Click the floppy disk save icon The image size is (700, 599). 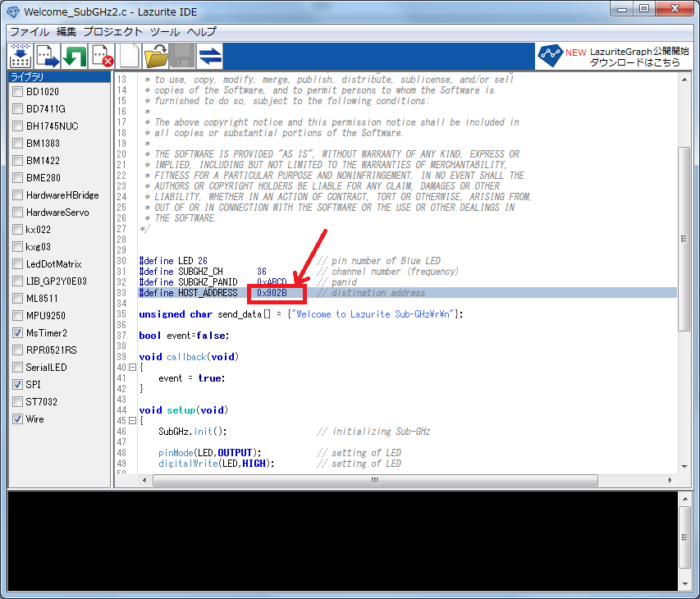coord(182,57)
